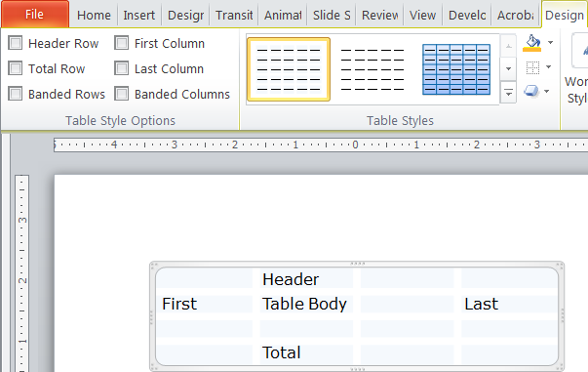Enable the First Column checkbox
Screen dimensions: 588x372
pyautogui.click(x=122, y=43)
